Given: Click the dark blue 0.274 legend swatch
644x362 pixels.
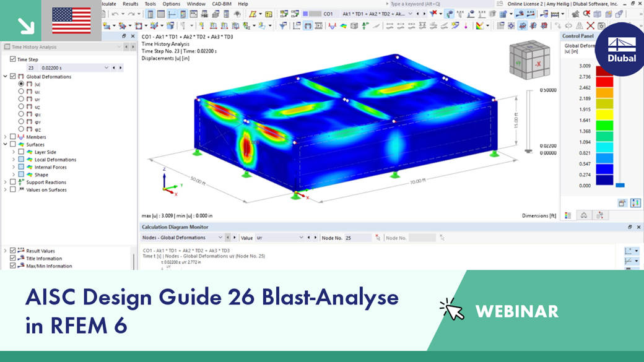Looking at the screenshot, I should (x=604, y=180).
